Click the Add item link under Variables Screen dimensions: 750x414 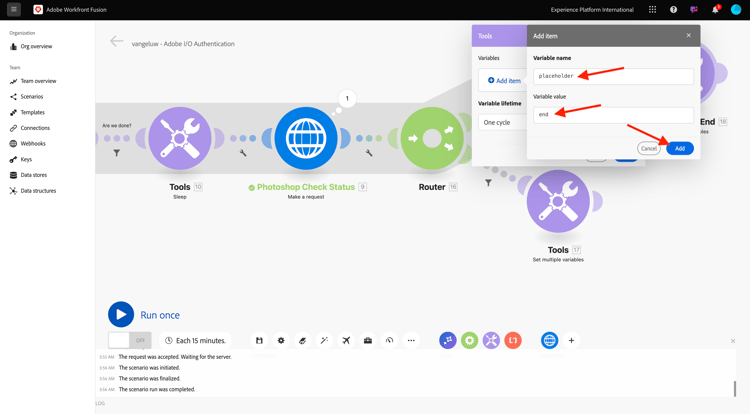coord(504,81)
